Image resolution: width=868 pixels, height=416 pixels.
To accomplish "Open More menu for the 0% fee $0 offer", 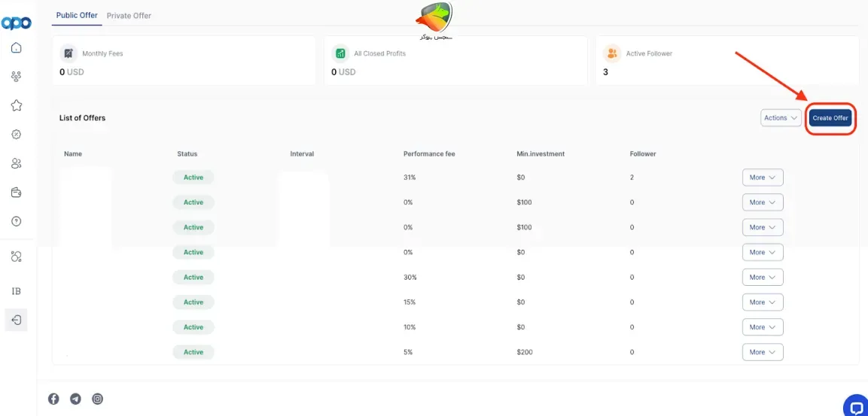I will point(763,252).
